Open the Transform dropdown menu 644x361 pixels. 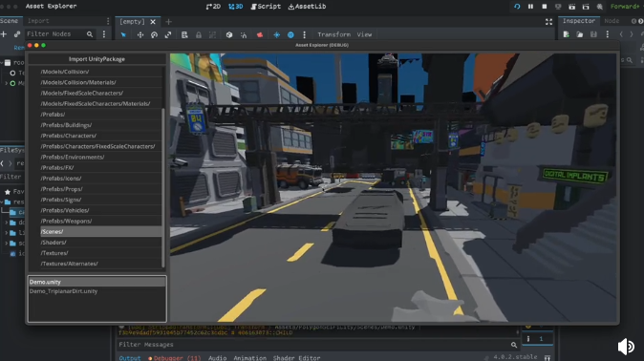(x=333, y=35)
